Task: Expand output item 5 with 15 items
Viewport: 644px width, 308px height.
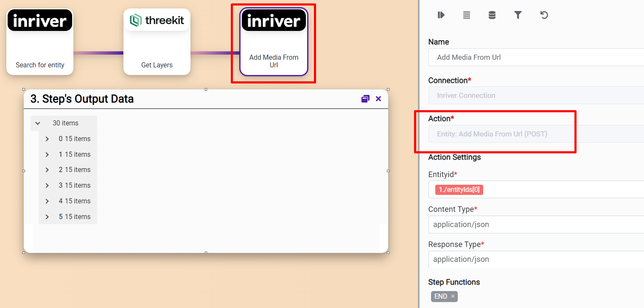Action: coord(47,217)
